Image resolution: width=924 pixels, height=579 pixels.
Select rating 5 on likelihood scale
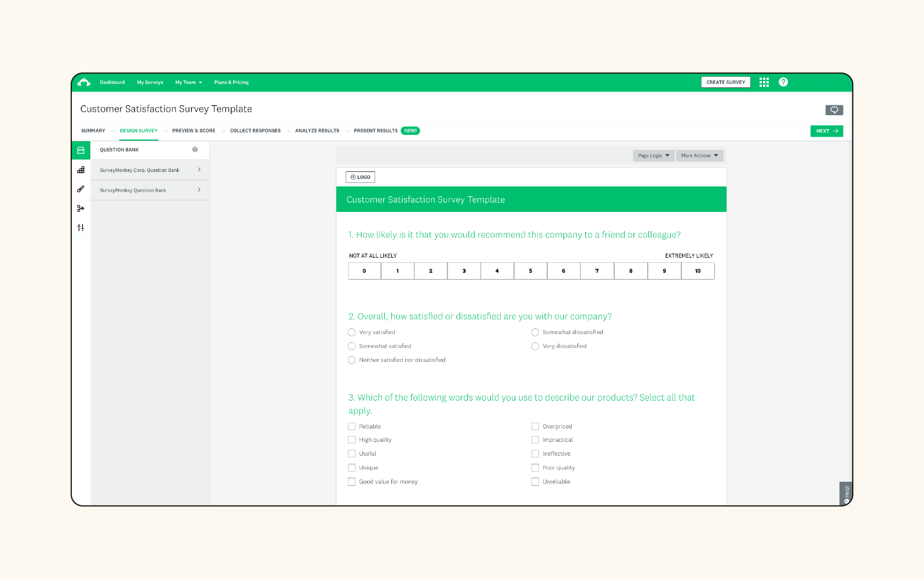[530, 271]
